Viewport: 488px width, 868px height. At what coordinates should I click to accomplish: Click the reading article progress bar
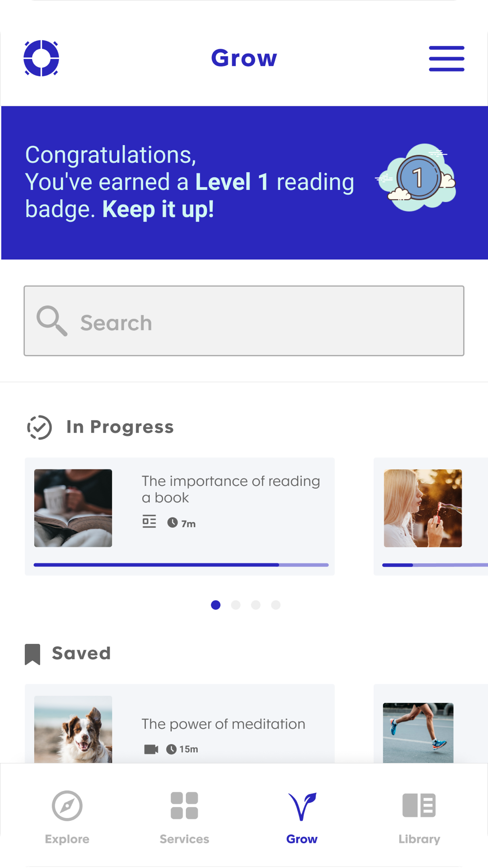pos(181,565)
